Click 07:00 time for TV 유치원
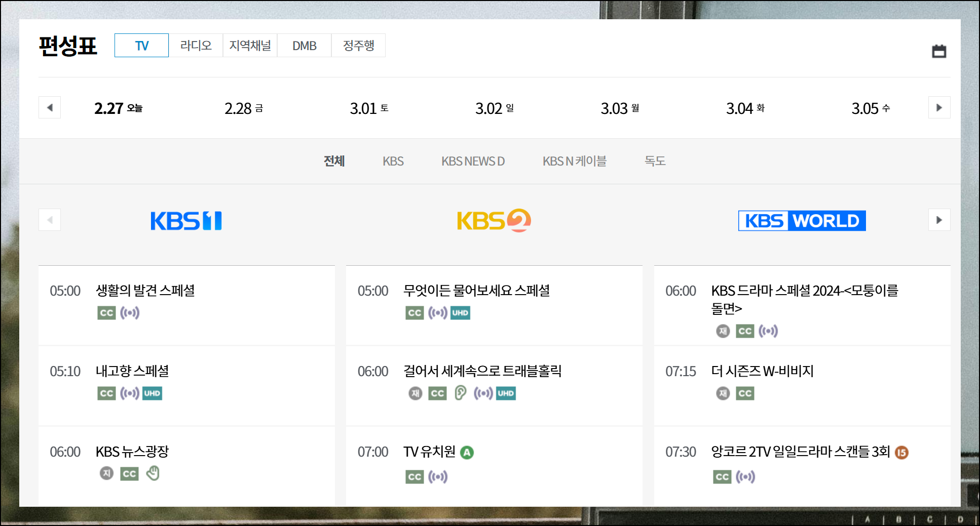Image resolution: width=980 pixels, height=526 pixels. [373, 452]
